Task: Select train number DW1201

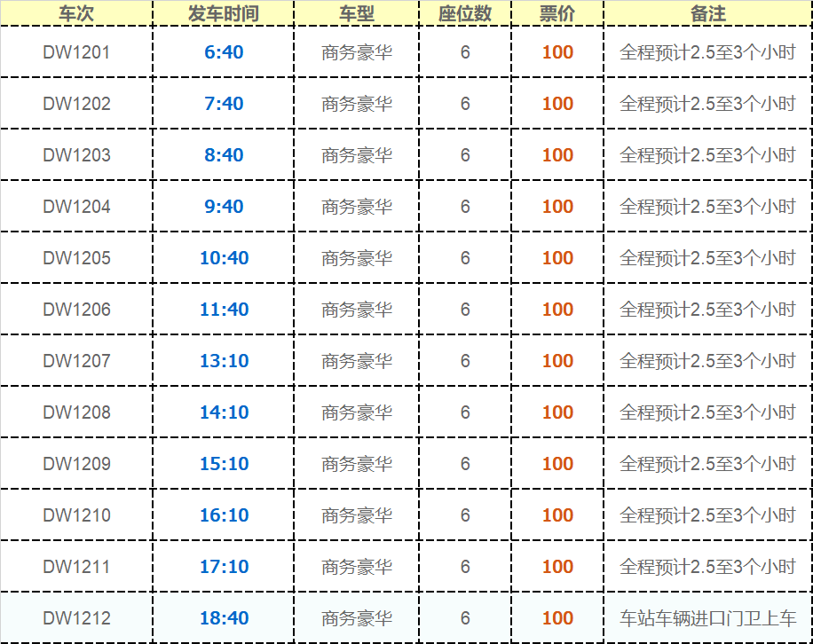Action: 76,52
